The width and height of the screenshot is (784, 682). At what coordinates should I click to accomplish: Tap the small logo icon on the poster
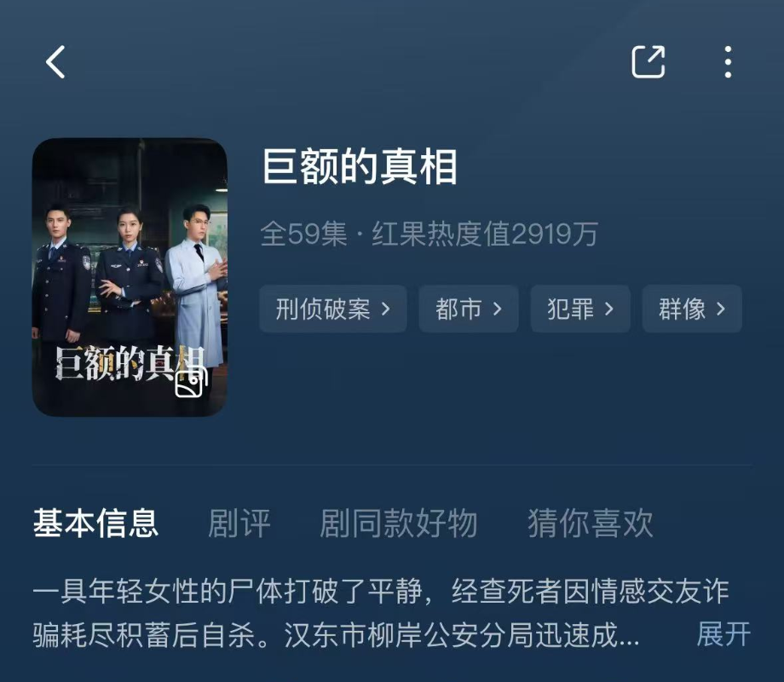[x=191, y=381]
